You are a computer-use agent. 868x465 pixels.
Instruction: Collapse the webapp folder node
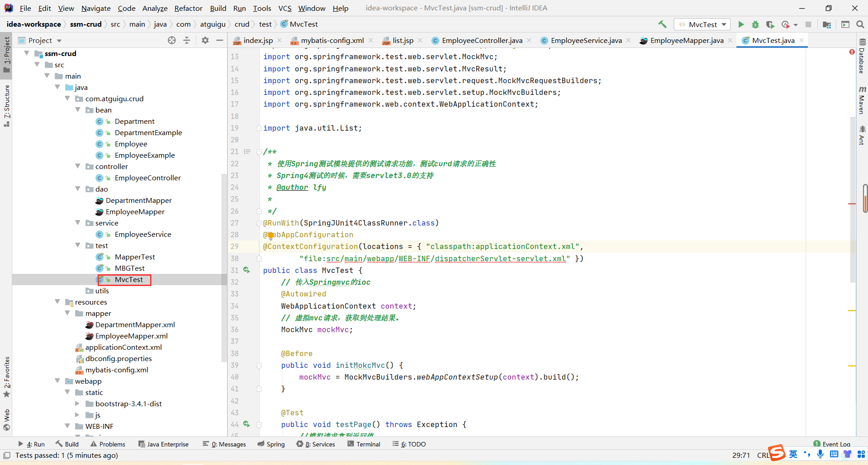point(57,381)
